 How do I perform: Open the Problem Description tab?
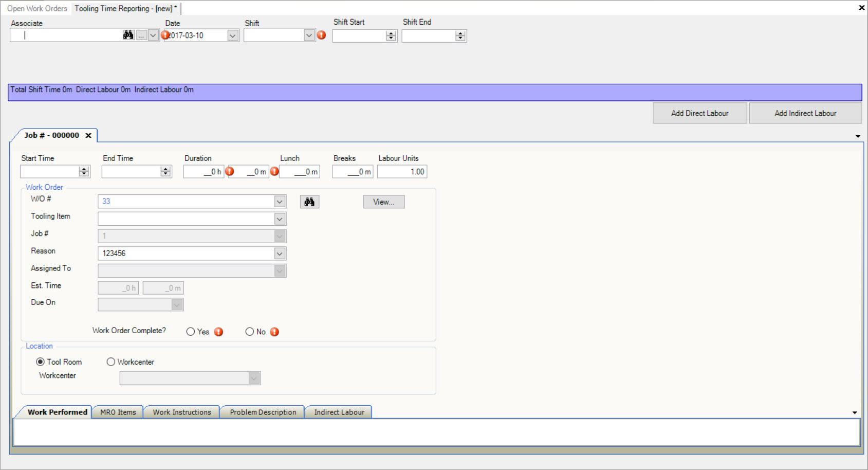click(263, 412)
